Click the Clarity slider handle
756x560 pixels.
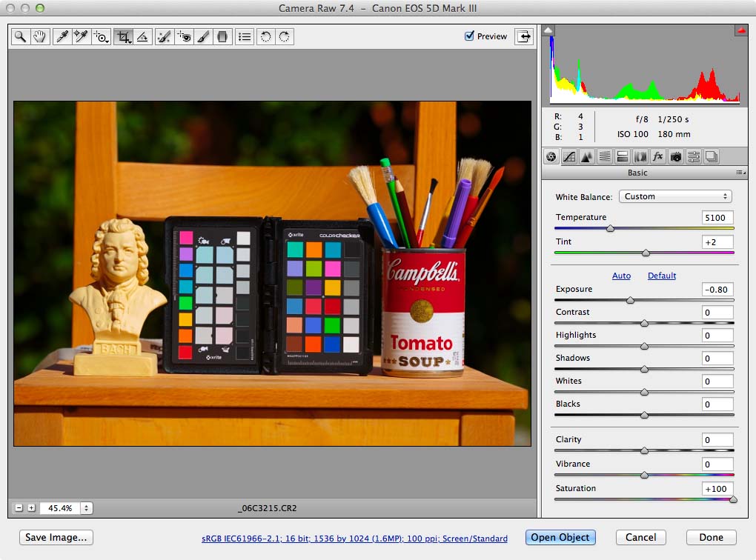[645, 450]
